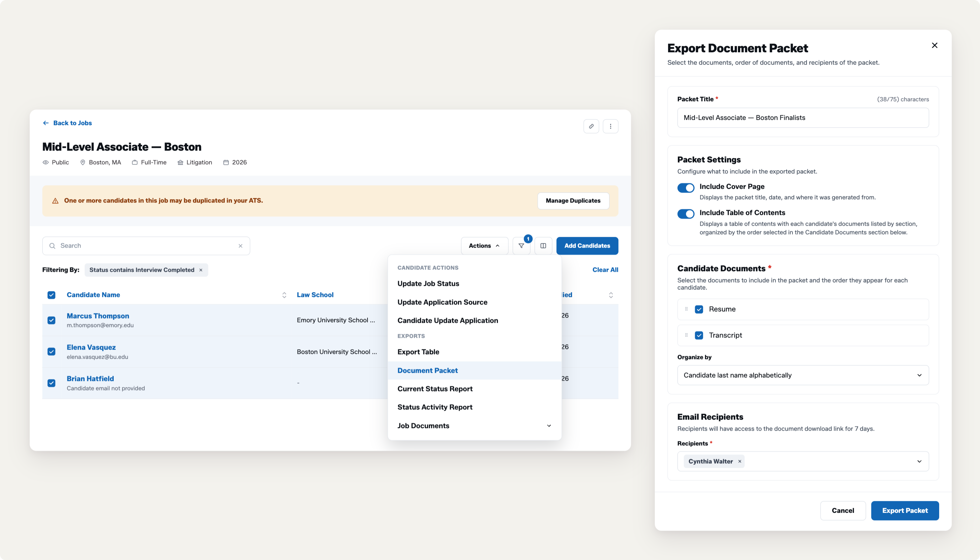Select Update Application Source
980x560 pixels.
coord(474,302)
